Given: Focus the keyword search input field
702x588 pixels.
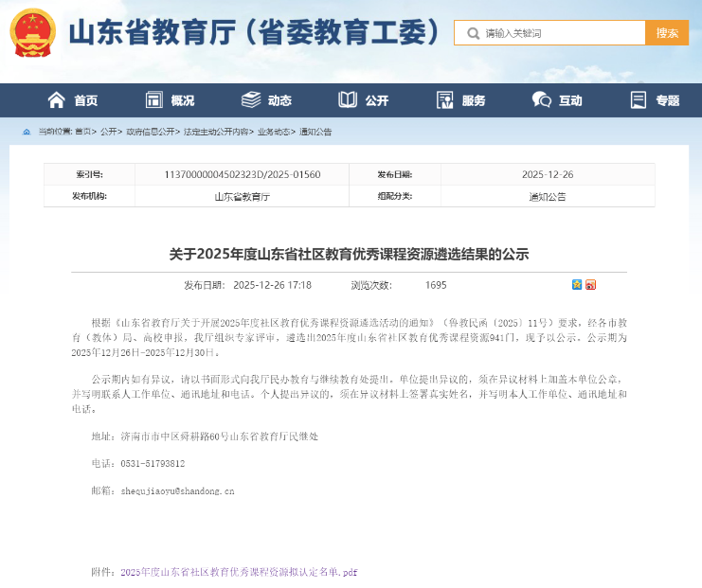Looking at the screenshot, I should pos(561,33).
